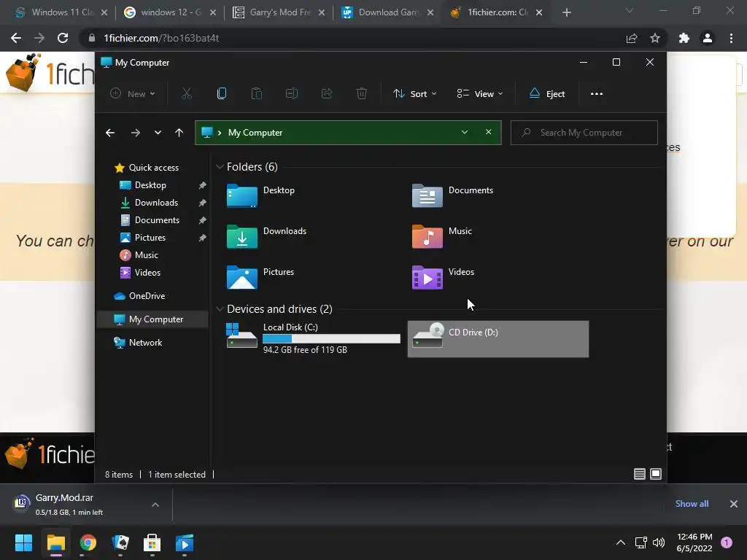The height and width of the screenshot is (560, 747).
Task: Click the Local Disk (C:) usage bar
Action: pyautogui.click(x=331, y=338)
